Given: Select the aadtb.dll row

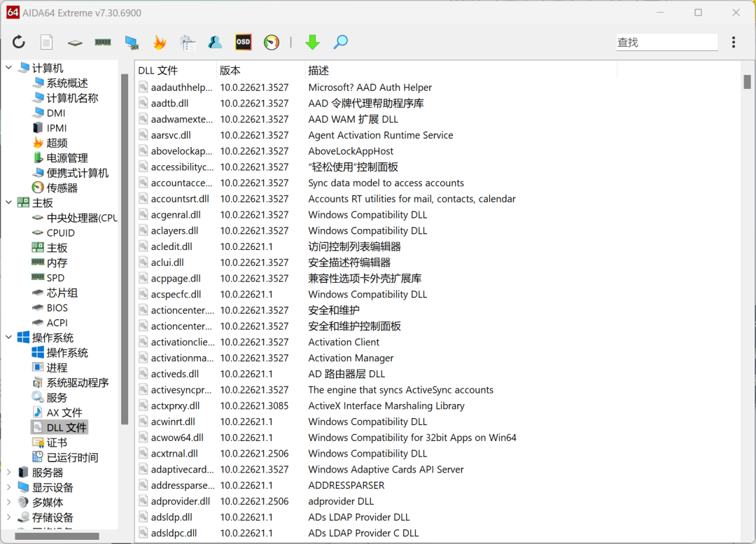Looking at the screenshot, I should pos(437,103).
